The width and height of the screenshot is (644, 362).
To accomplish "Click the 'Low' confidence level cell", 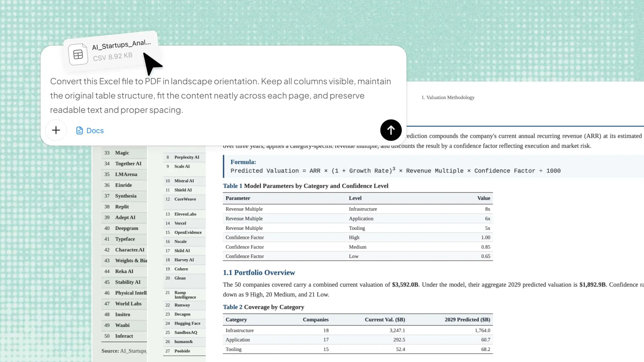I will tap(353, 256).
